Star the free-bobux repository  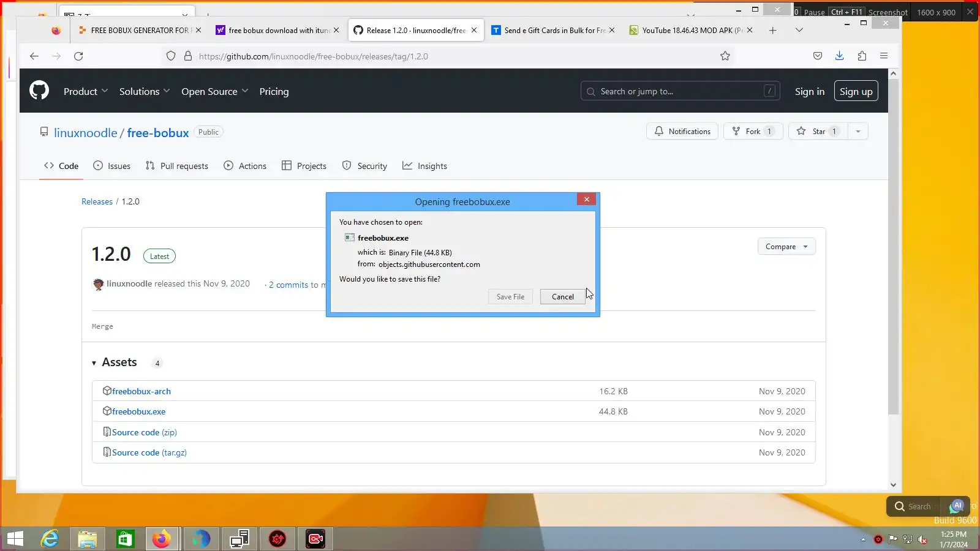click(818, 132)
